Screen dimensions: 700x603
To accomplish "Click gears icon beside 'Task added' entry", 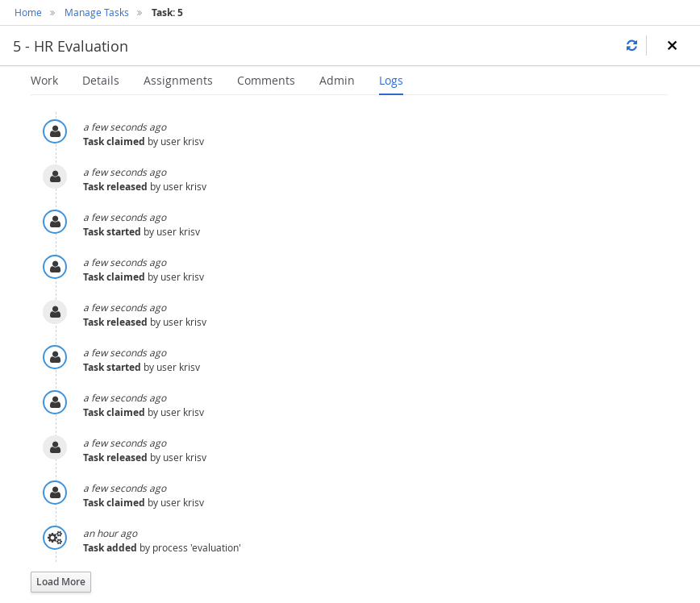I will coord(55,537).
